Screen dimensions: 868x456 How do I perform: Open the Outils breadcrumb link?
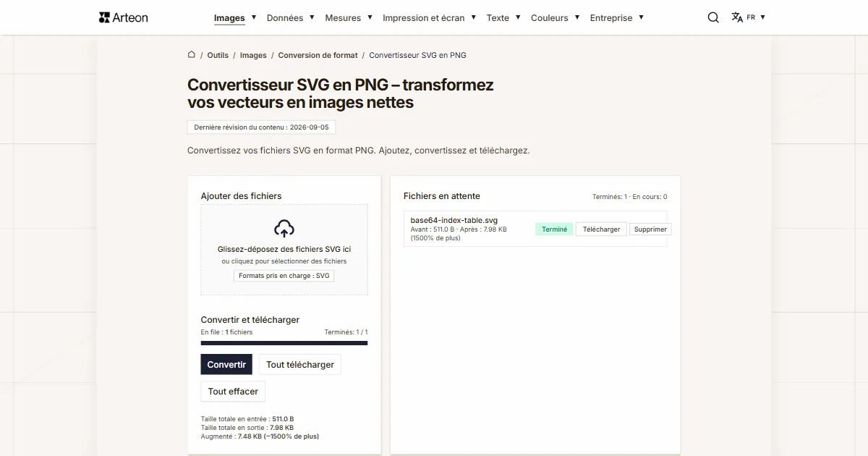click(218, 55)
